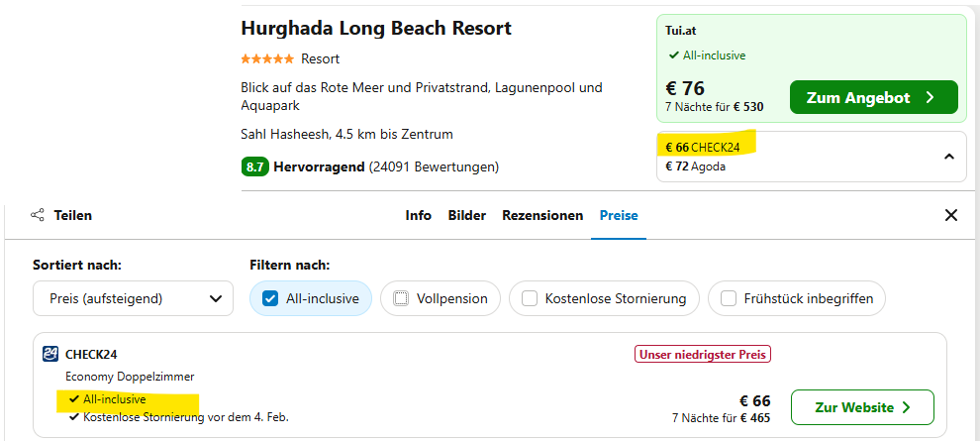
Task: Click the Zum Angebot button
Action: pos(874,97)
